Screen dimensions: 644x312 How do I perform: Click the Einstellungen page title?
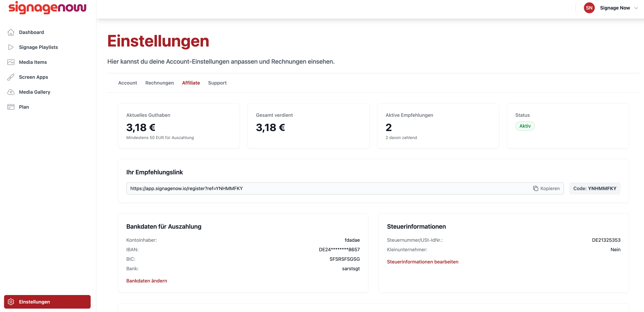pos(158,41)
